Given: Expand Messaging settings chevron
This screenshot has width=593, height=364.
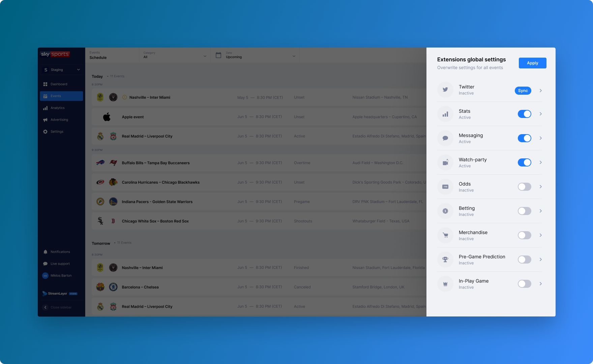Looking at the screenshot, I should click(541, 138).
